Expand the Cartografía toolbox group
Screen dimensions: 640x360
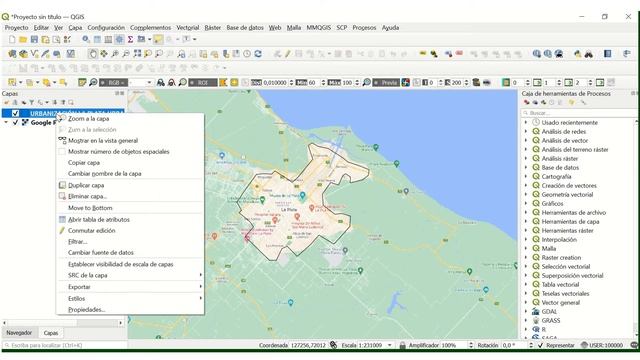tap(526, 176)
